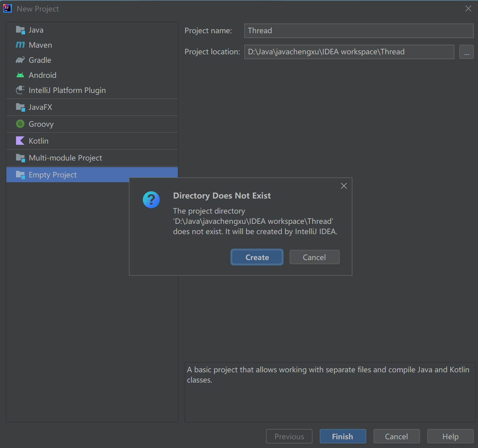This screenshot has width=478, height=448.
Task: Select Multi-module Project type
Action: pos(92,158)
